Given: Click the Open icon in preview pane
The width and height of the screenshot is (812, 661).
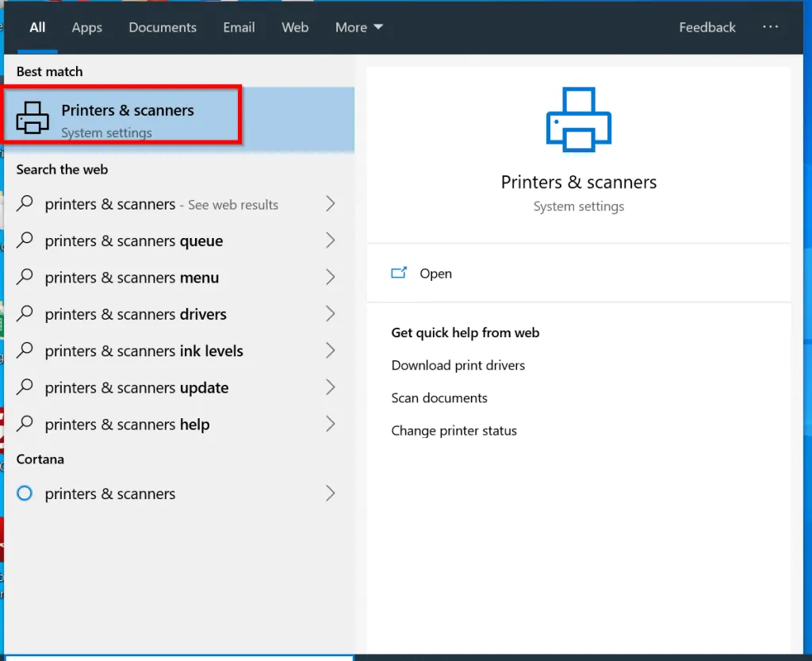Looking at the screenshot, I should tap(399, 273).
